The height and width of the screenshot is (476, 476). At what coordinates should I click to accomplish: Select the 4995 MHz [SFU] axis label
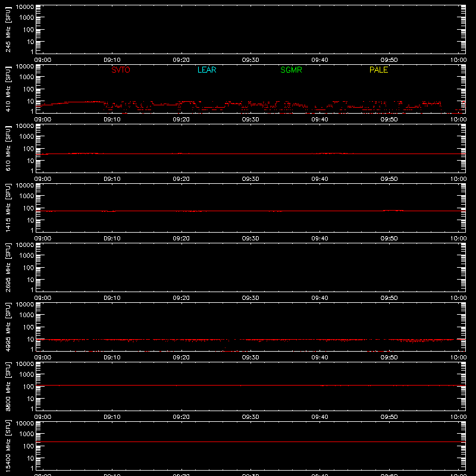click(x=8, y=327)
